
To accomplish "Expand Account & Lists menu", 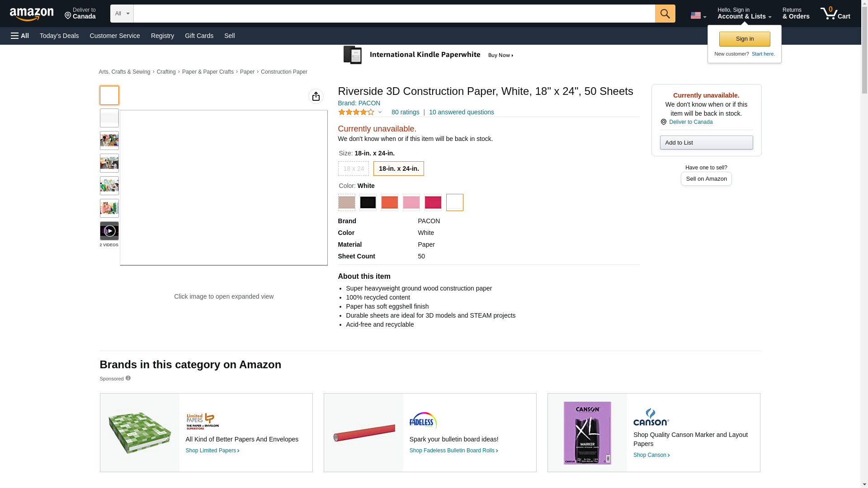I will [x=744, y=14].
